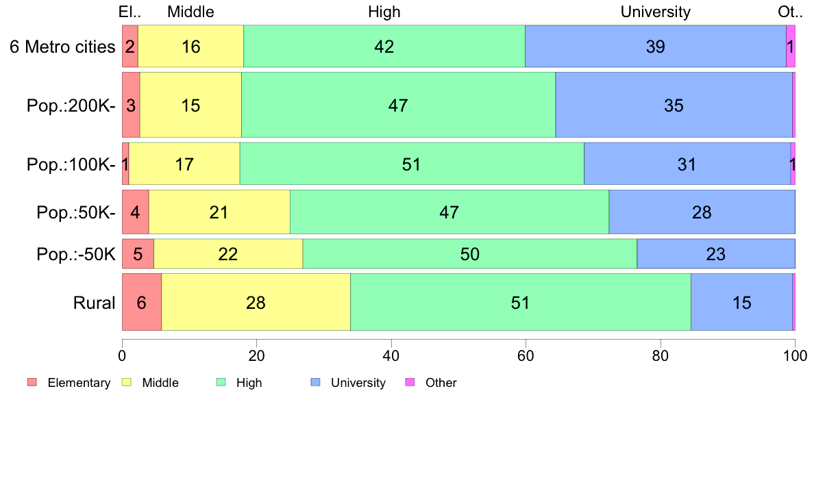Click the Middle yellow legend swatch
814x504 pixels.
click(x=126, y=383)
